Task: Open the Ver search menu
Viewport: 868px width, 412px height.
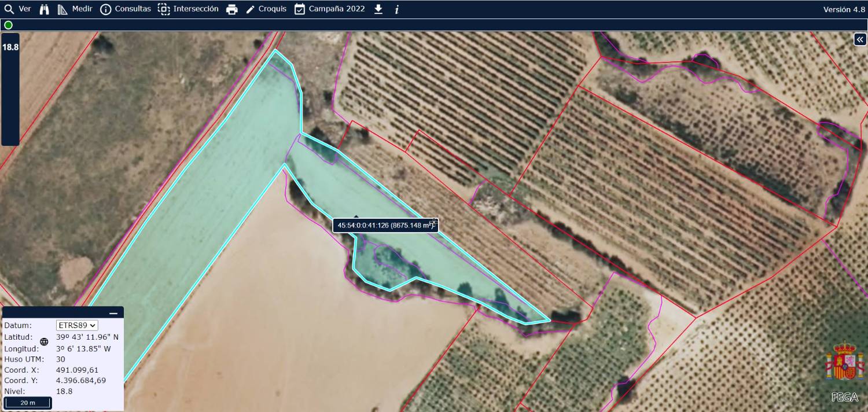Action: (x=17, y=9)
